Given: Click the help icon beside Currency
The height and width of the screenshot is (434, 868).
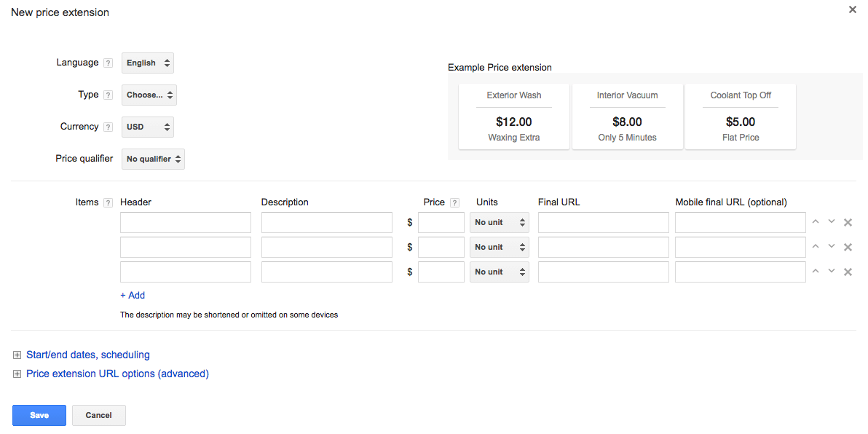Looking at the screenshot, I should [x=108, y=127].
